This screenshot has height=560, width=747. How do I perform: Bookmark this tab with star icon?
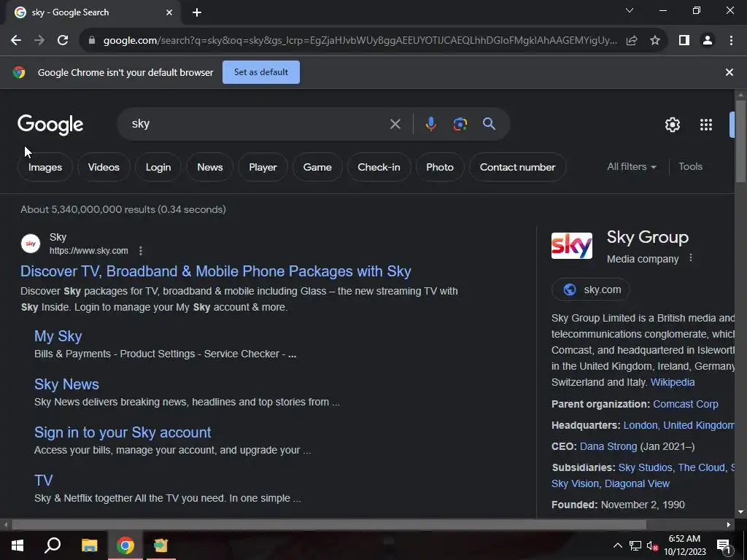tap(655, 41)
